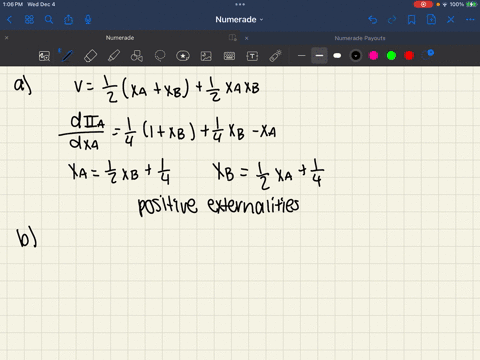The width and height of the screenshot is (480, 360).
Task: Choose the thin stroke width
Action: coord(302,56)
